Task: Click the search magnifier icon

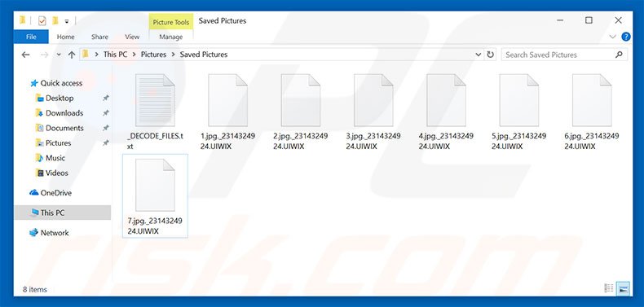Action: (x=619, y=55)
